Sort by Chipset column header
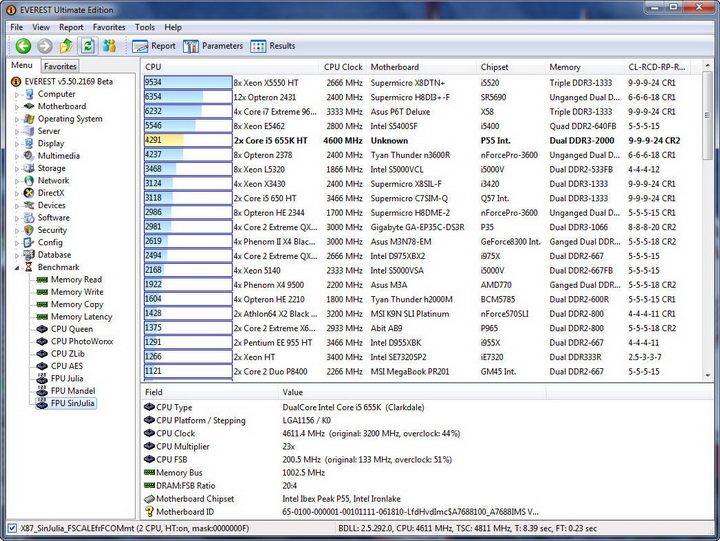The image size is (720, 541). [x=511, y=67]
